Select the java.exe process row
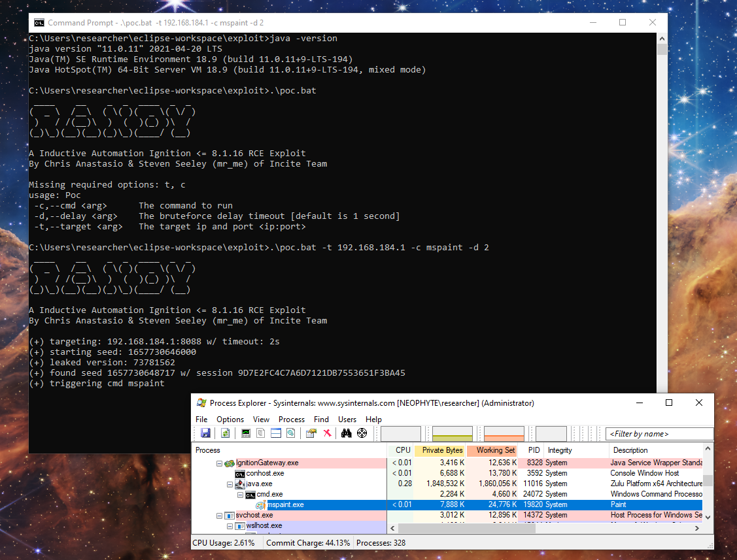 click(x=447, y=484)
